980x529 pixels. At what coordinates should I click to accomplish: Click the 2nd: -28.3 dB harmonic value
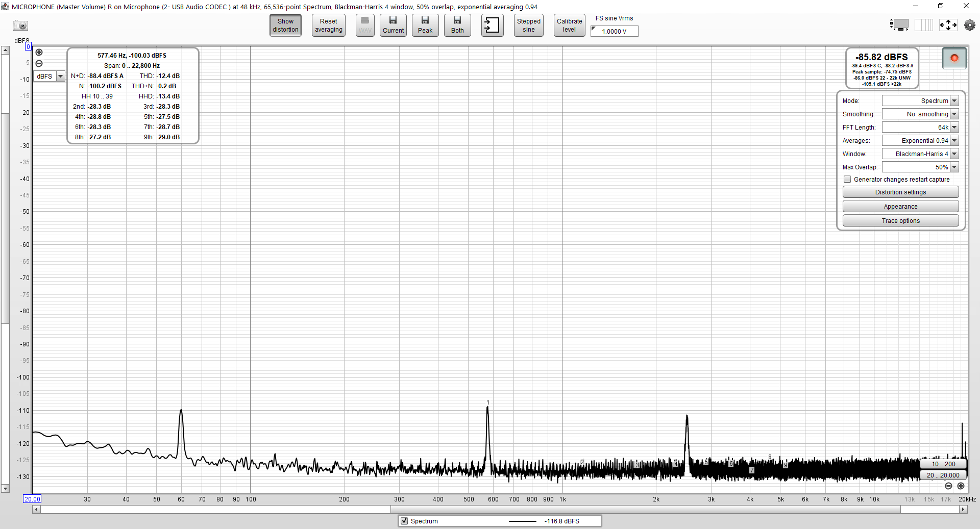point(92,107)
